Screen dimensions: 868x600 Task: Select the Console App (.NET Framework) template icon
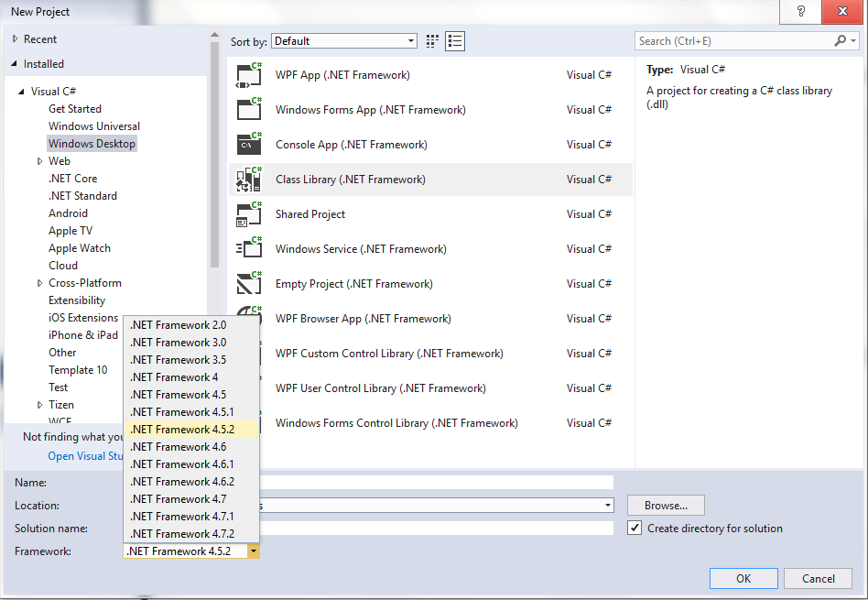(x=250, y=144)
